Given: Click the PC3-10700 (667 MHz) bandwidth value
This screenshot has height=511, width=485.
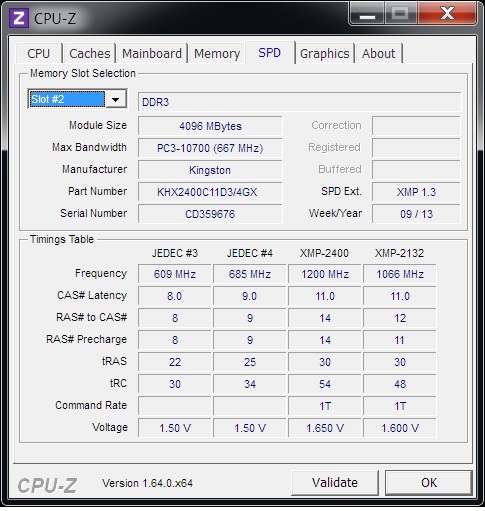Looking at the screenshot, I should click(x=210, y=148).
